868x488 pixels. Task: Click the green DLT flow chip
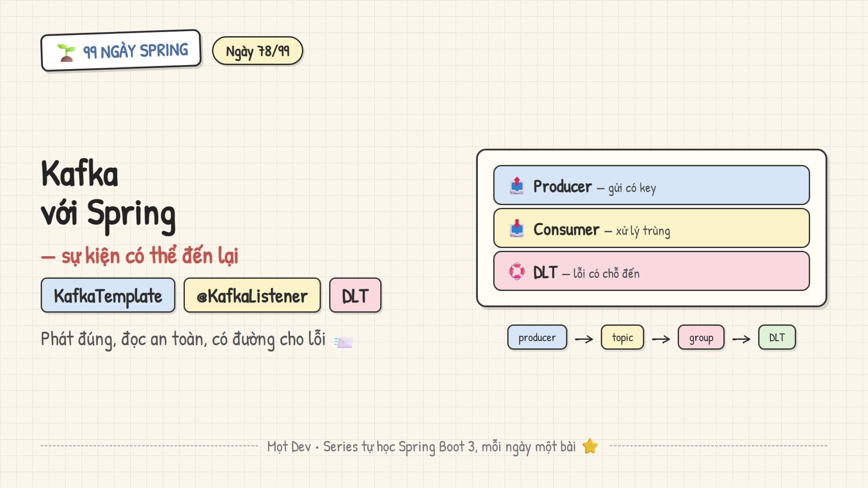click(777, 338)
